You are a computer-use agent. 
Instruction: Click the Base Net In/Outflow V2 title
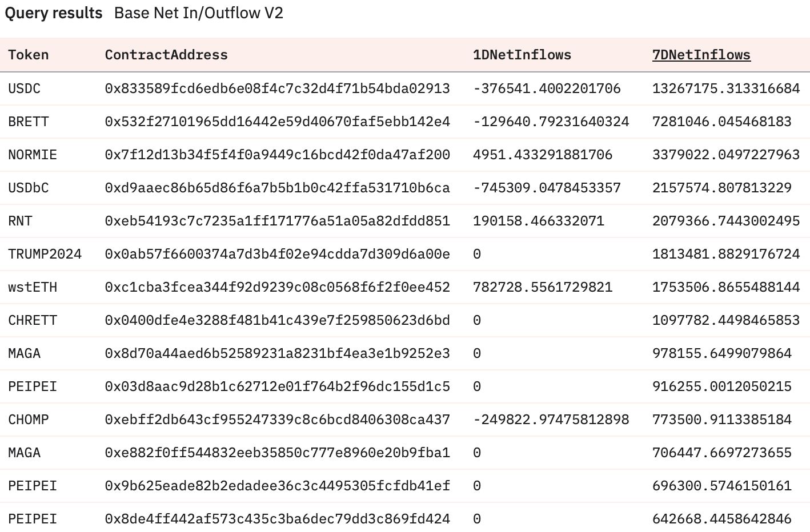(x=199, y=13)
